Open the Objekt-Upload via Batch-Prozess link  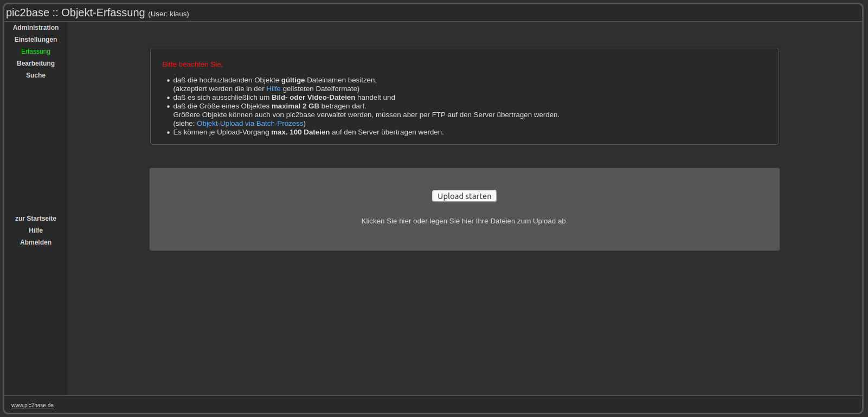point(250,124)
